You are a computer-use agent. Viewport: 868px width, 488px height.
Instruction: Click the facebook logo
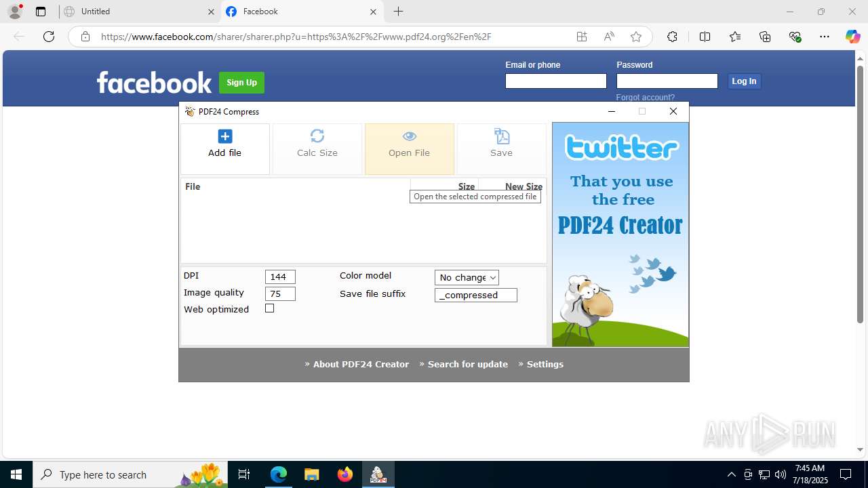[x=154, y=83]
